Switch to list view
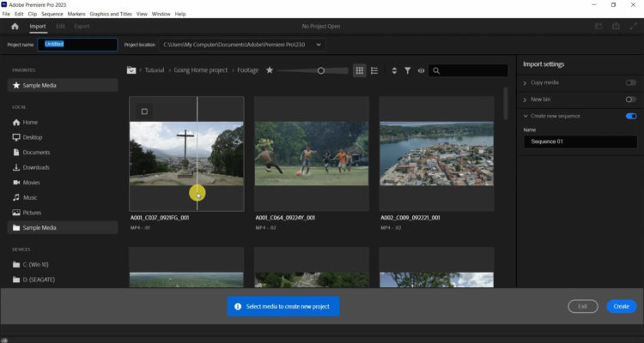The image size is (644, 343). point(374,70)
